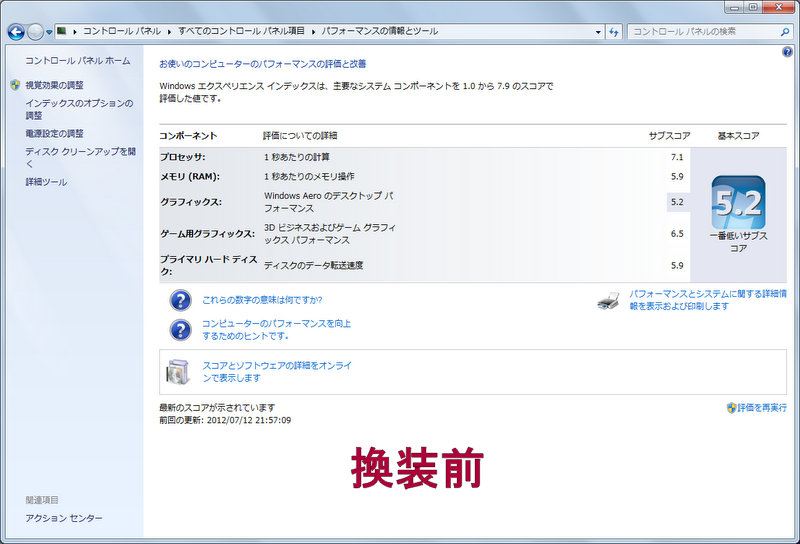Open the help question mark icon
800x544 pixels.
click(x=787, y=52)
